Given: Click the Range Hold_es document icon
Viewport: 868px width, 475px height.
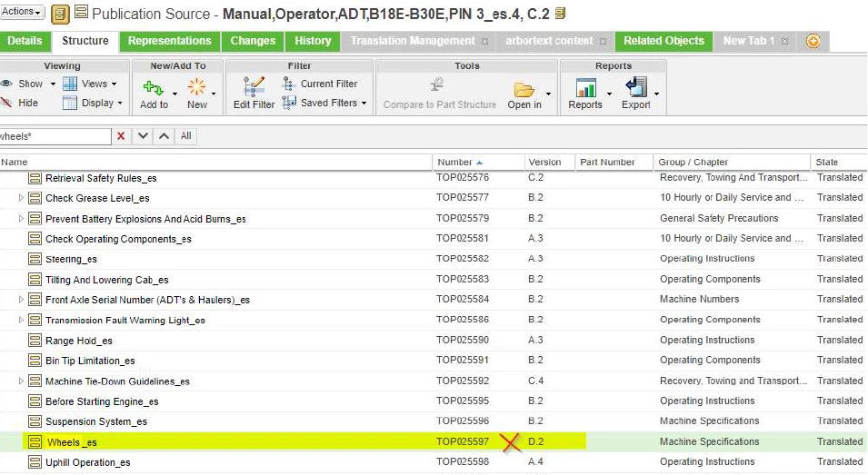Looking at the screenshot, I should [x=35, y=341].
